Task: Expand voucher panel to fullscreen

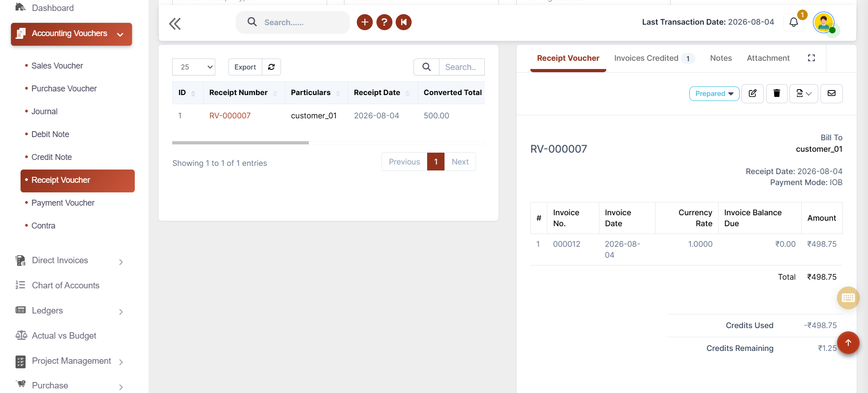Action: [811, 58]
